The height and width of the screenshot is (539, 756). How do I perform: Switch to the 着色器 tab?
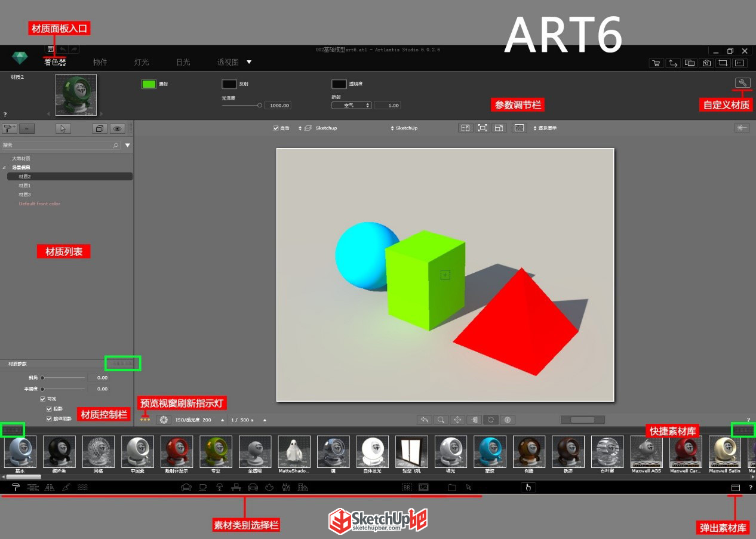(55, 62)
